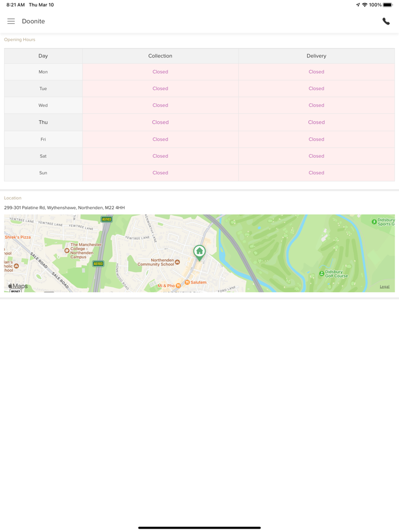Tap Tuesday's Collection Closed cell
399x532 pixels.
pos(160,88)
